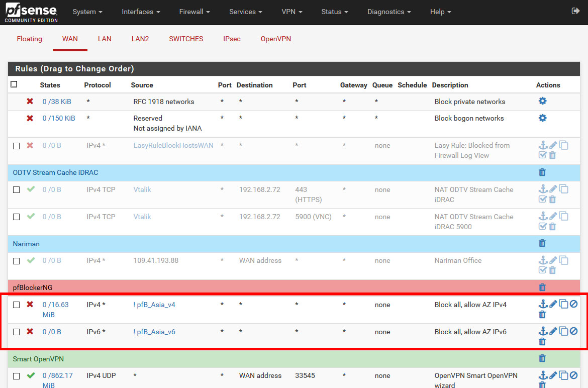The image size is (588, 388).
Task: Select checkbox for IPv4 UDP 33545 rule
Action: (16, 376)
